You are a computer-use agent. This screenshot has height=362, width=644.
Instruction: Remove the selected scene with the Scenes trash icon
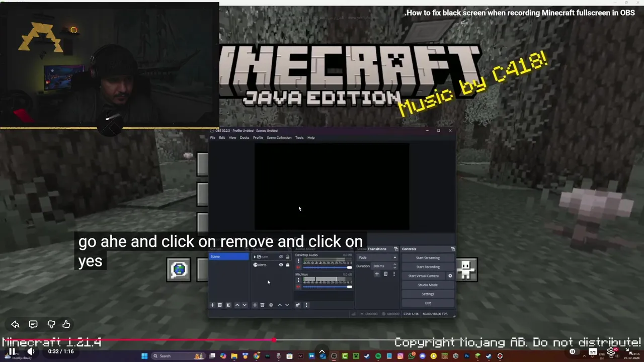coord(220,305)
